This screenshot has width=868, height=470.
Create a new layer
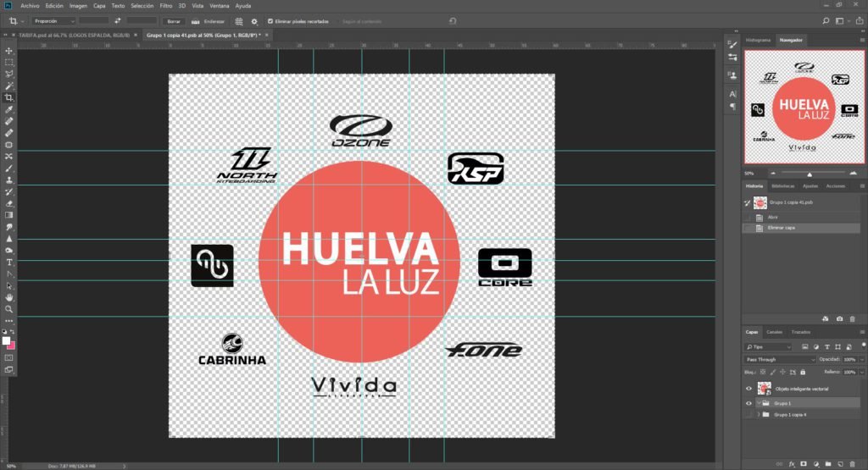tap(840, 464)
